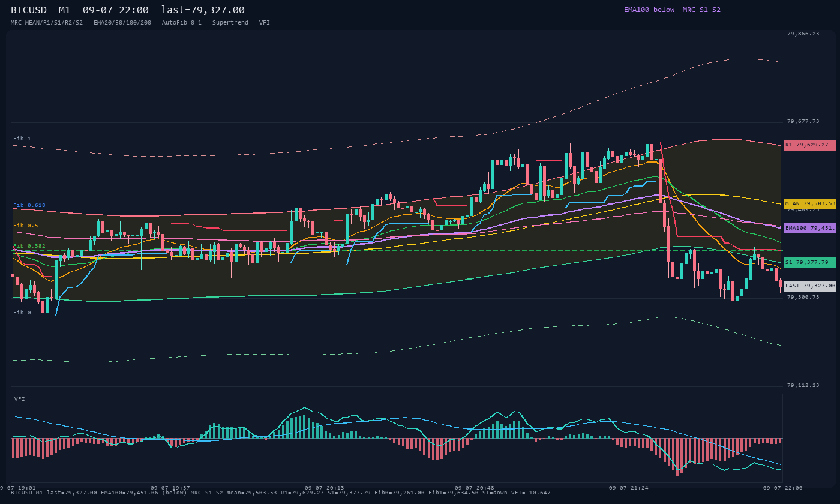840x504 pixels.
Task: Click the 09-07 20:48 time axis label
Action: 475,488
